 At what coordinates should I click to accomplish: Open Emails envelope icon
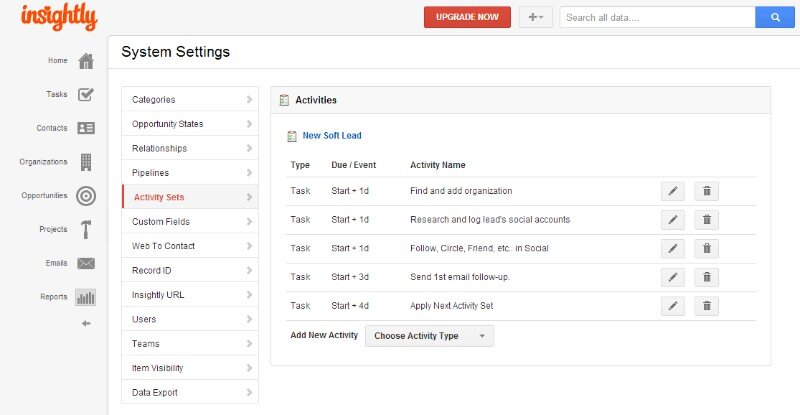pyautogui.click(x=86, y=264)
